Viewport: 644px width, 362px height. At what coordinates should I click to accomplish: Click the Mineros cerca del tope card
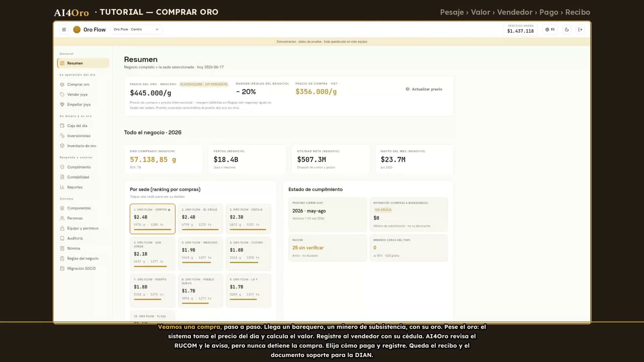pyautogui.click(x=409, y=248)
